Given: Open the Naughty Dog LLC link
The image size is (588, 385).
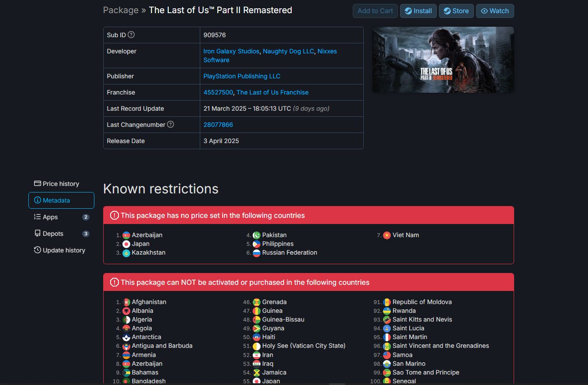Looking at the screenshot, I should [289, 51].
